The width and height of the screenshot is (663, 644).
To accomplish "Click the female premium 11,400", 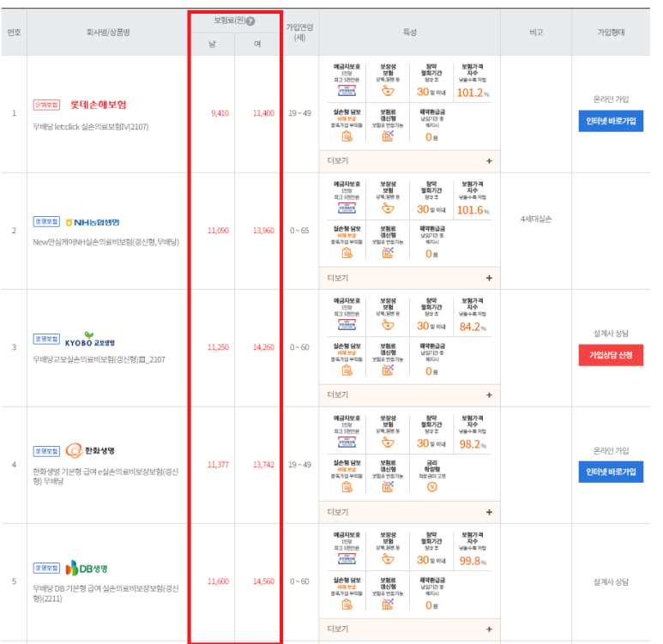I will point(263,113).
